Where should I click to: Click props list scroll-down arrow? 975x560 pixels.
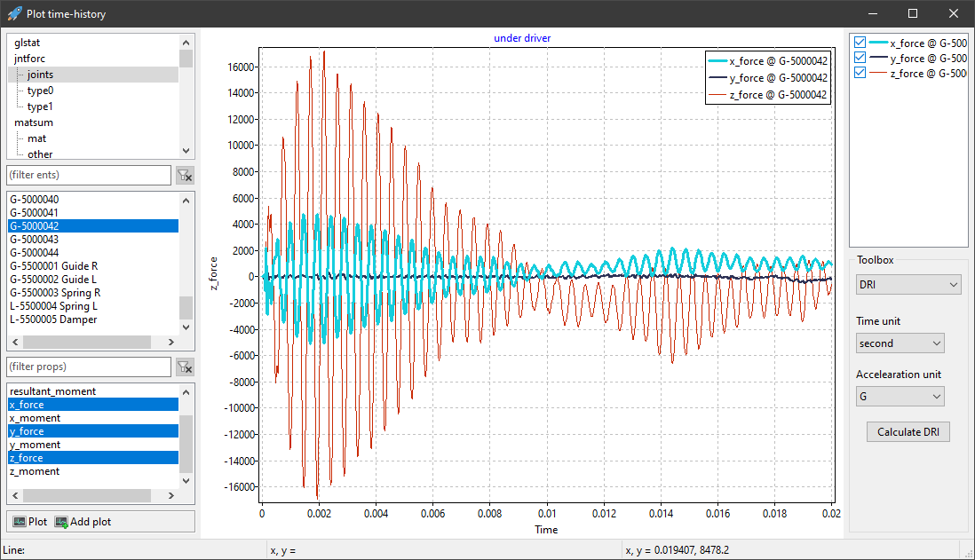pos(186,480)
